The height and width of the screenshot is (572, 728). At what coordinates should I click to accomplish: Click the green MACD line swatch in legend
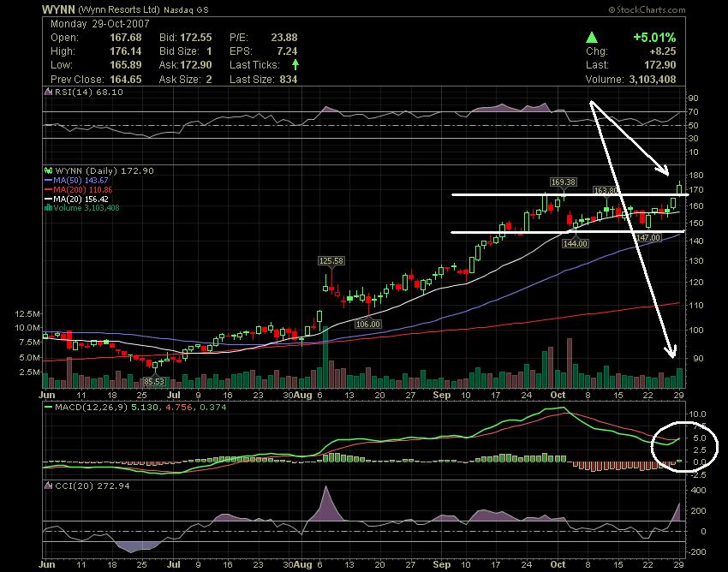(x=48, y=408)
